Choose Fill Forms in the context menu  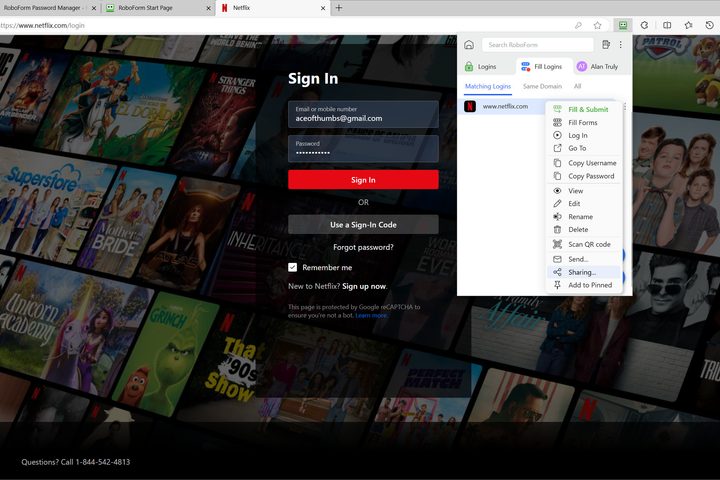coord(584,122)
